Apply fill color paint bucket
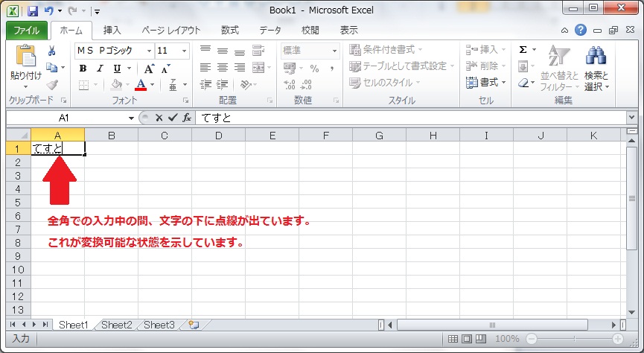This screenshot has height=353, width=644. point(117,85)
